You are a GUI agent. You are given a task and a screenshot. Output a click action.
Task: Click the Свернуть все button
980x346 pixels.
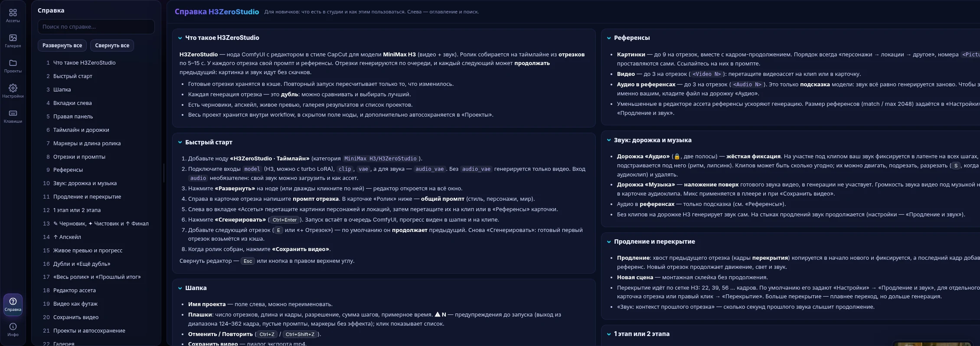pyautogui.click(x=112, y=46)
